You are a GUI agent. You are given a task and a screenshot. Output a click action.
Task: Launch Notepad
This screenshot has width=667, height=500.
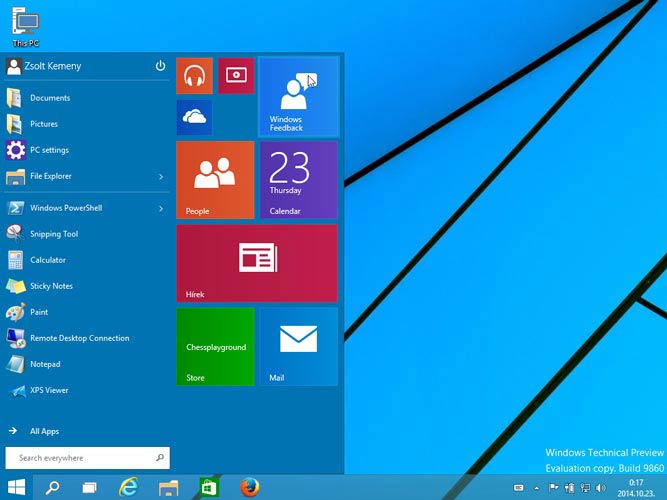click(x=87, y=364)
